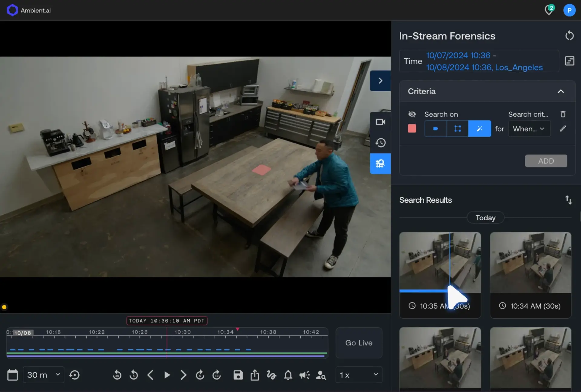Open the playback history clock icon

[x=380, y=143]
